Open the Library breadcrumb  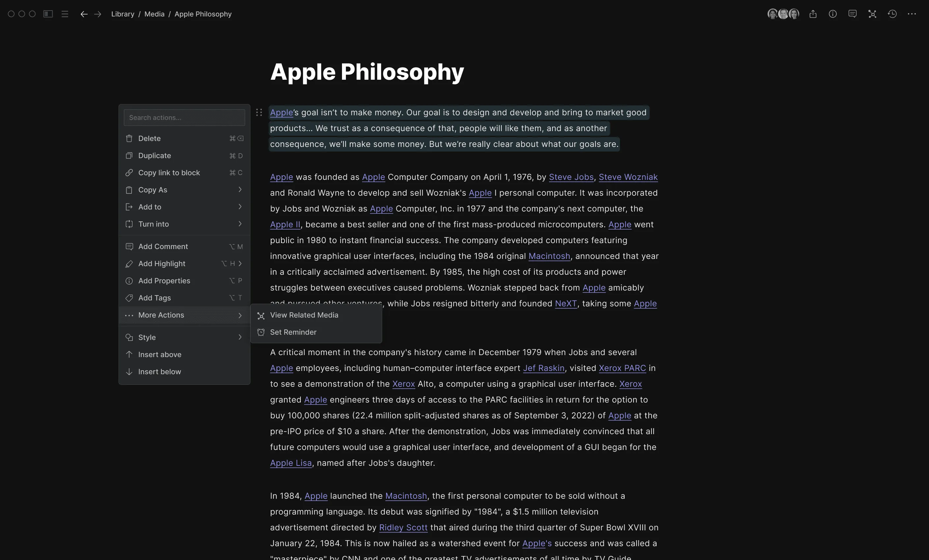[123, 14]
